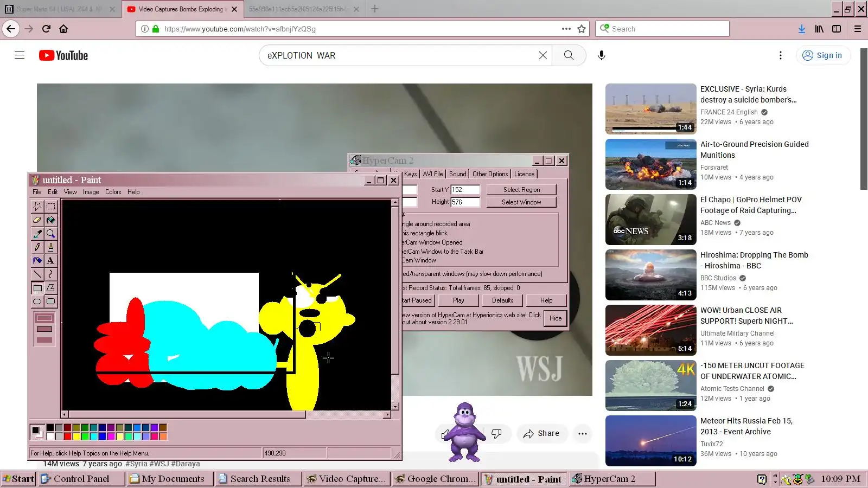Open the browser downloads panel
This screenshot has width=868, height=488.
click(802, 29)
